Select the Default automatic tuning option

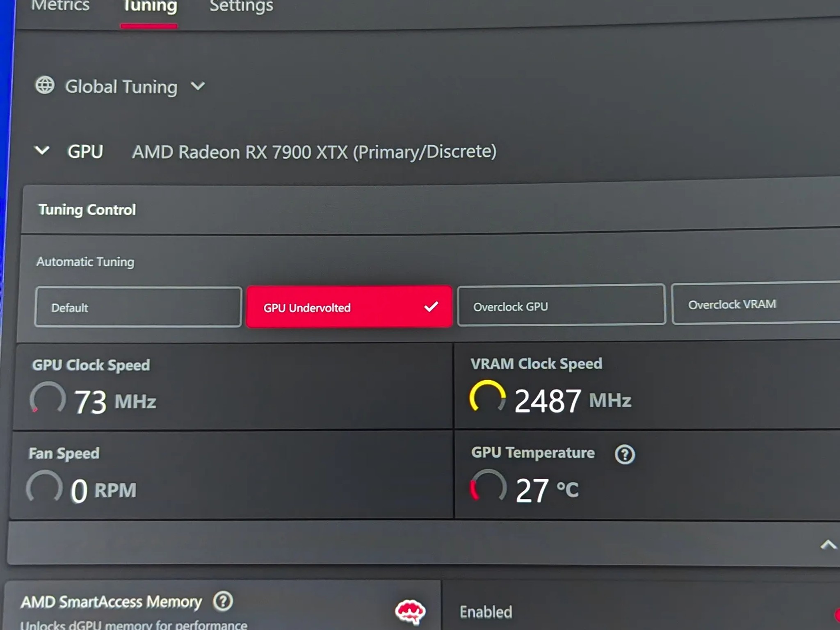click(138, 307)
